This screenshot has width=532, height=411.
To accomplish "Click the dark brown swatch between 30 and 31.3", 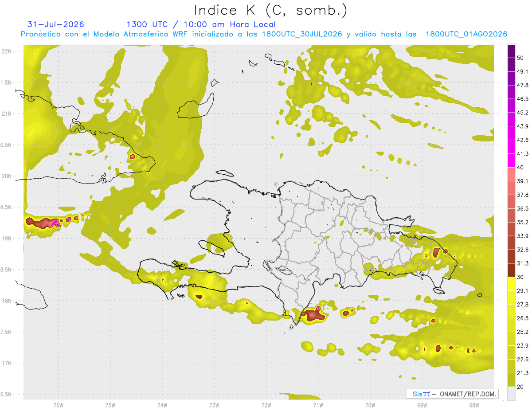I will click(511, 270).
